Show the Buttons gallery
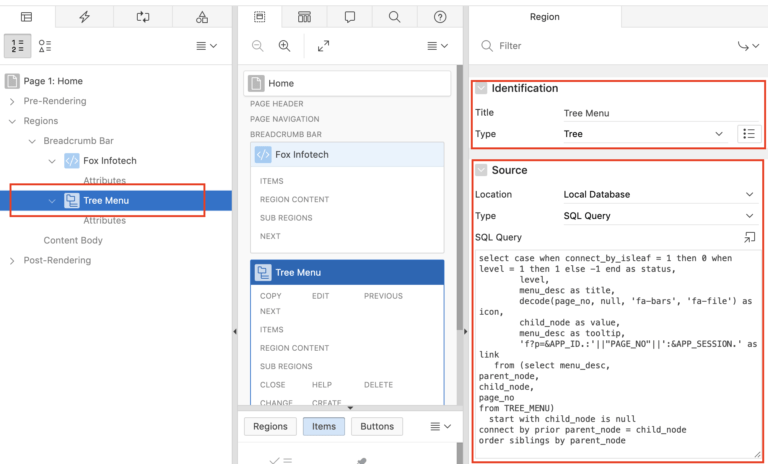768x464 pixels. pyautogui.click(x=377, y=426)
